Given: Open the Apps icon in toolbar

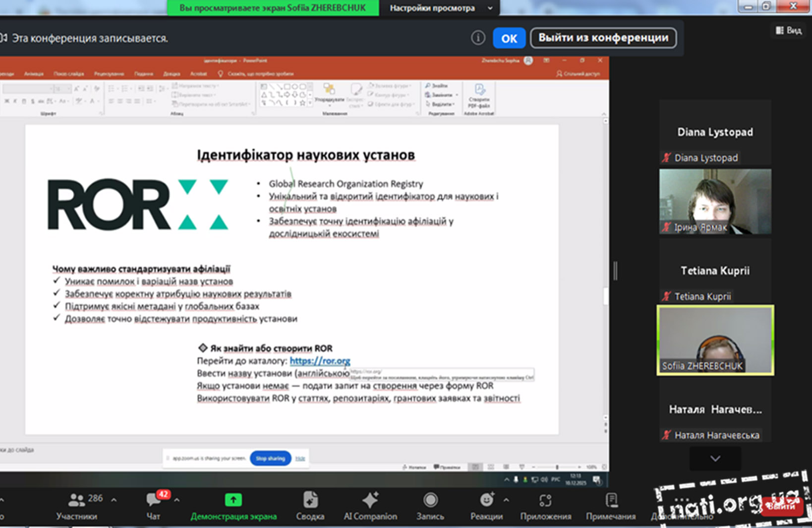Looking at the screenshot, I should (x=545, y=500).
